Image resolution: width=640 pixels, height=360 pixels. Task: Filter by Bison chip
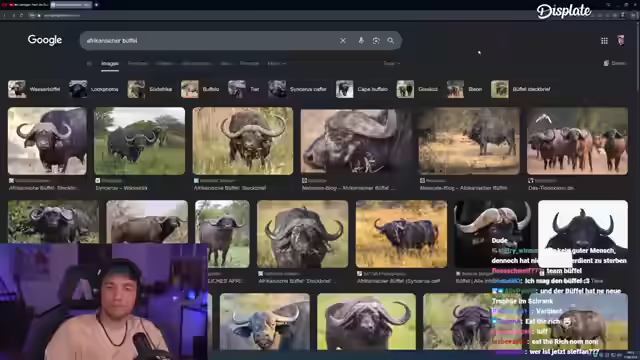point(465,89)
